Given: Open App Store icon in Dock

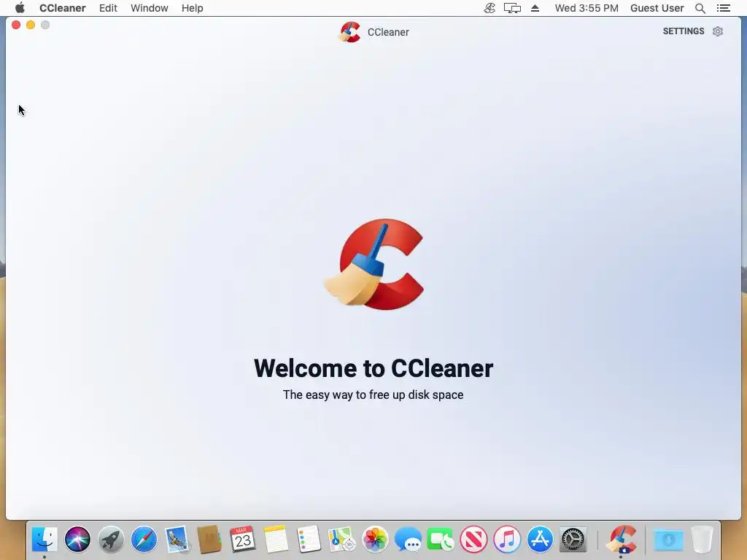Looking at the screenshot, I should click(x=540, y=540).
